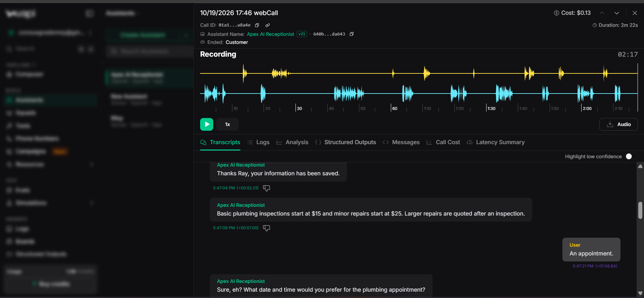Open the Structured Outputs tab

point(346,142)
